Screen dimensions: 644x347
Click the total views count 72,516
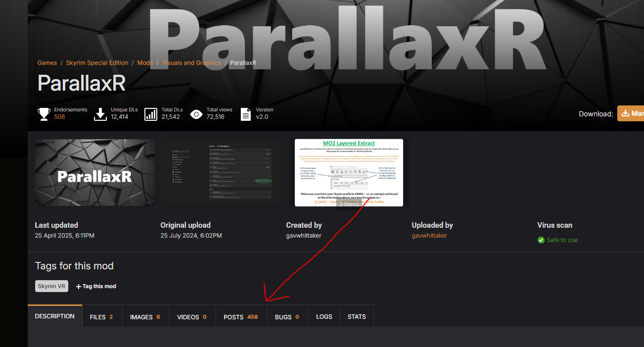click(216, 117)
